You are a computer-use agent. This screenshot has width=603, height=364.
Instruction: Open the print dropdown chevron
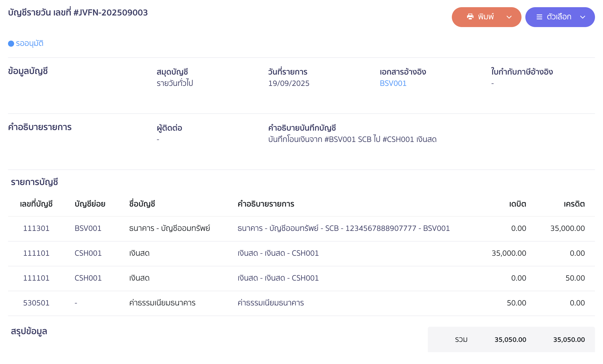[509, 17]
